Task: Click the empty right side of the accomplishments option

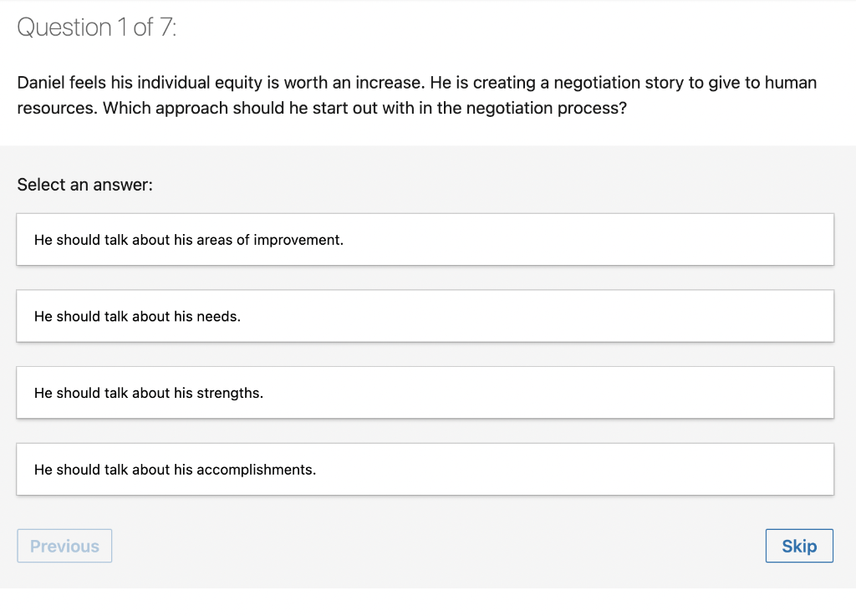Action: [669, 470]
